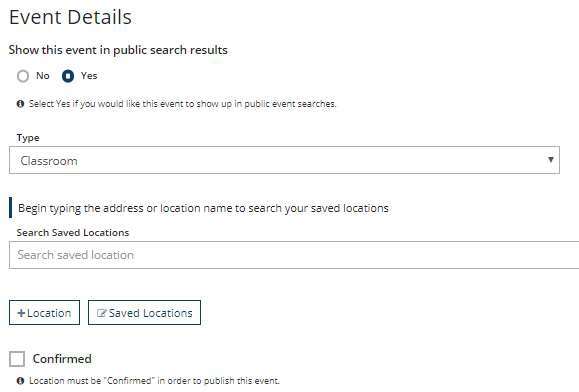Tick the Confirmed checkbox
Screen dimensions: 579x392
pyautogui.click(x=17, y=358)
